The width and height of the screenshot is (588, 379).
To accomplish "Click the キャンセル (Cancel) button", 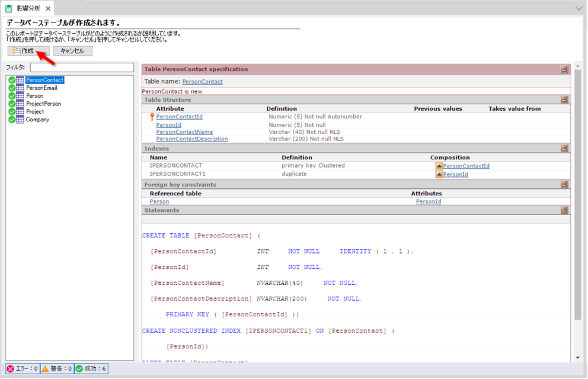I will 73,51.
